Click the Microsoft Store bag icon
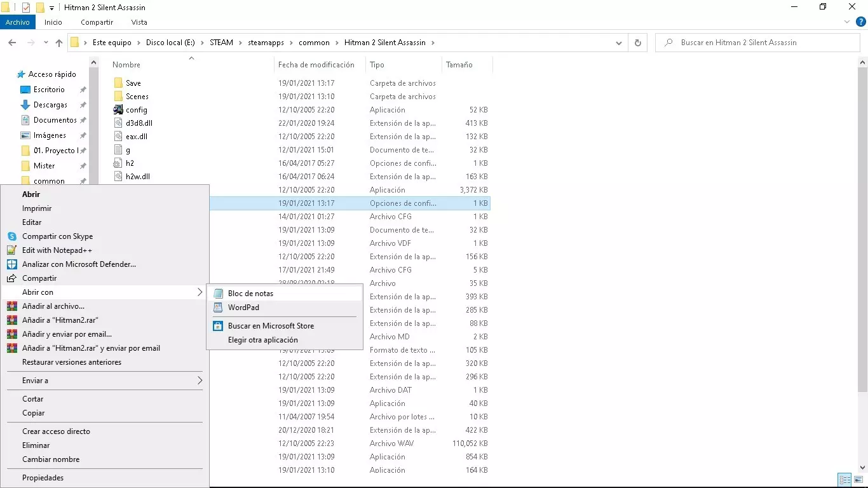This screenshot has width=868, height=488. (x=219, y=326)
